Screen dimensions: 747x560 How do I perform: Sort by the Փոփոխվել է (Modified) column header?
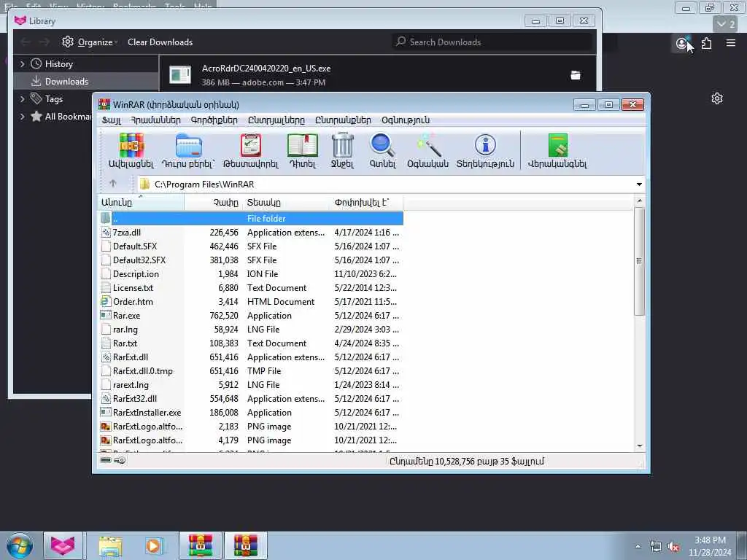point(367,203)
